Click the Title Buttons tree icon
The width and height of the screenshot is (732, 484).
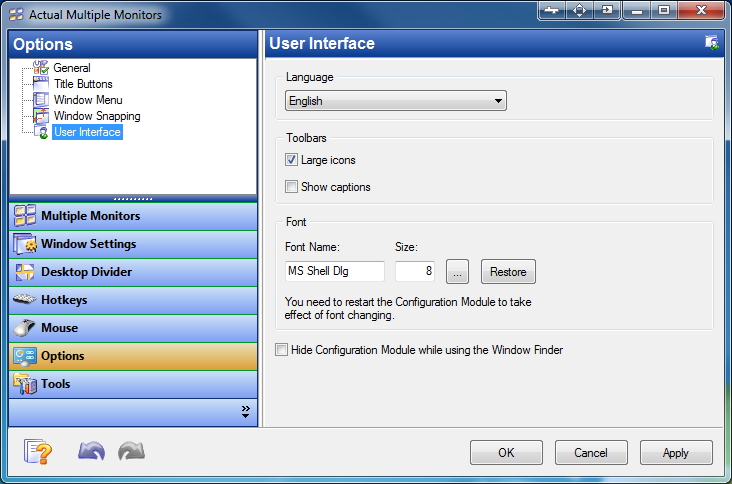(x=41, y=84)
